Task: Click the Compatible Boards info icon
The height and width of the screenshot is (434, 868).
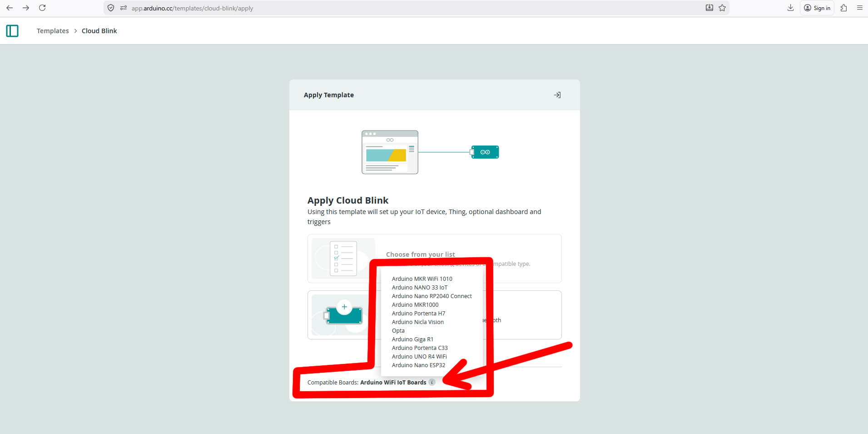Action: point(432,382)
